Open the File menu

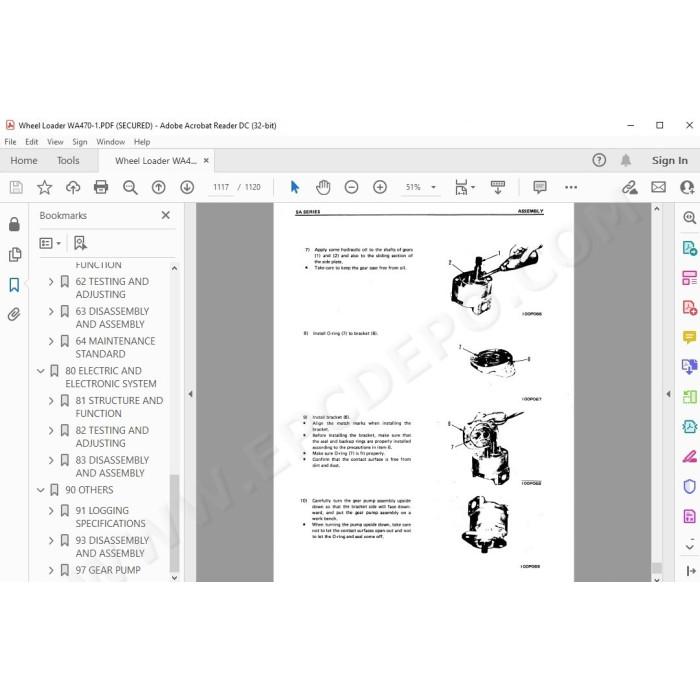coord(10,142)
